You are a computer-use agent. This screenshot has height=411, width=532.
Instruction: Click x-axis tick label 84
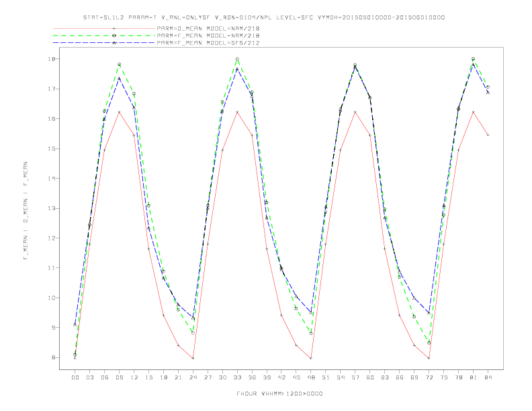[488, 377]
